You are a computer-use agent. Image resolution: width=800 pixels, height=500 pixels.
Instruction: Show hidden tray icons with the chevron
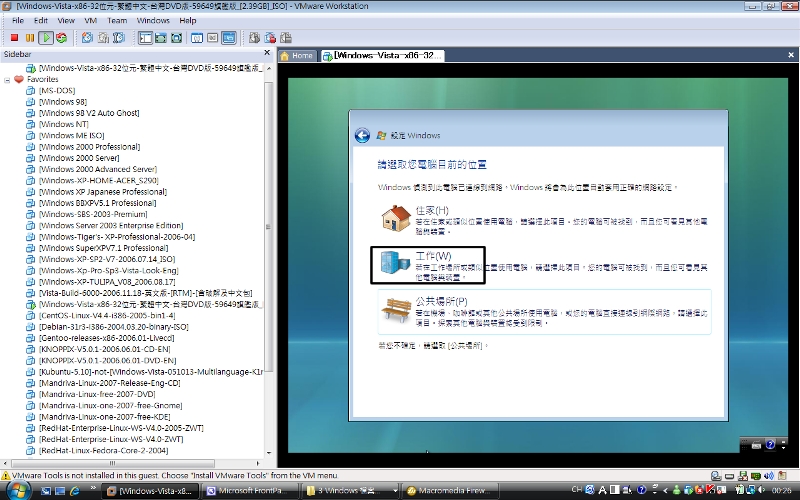point(665,491)
